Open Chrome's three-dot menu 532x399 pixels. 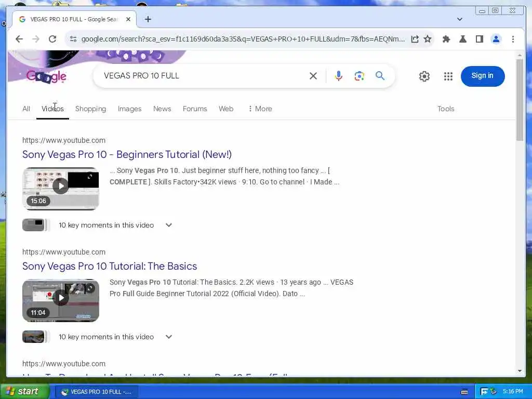tap(513, 39)
